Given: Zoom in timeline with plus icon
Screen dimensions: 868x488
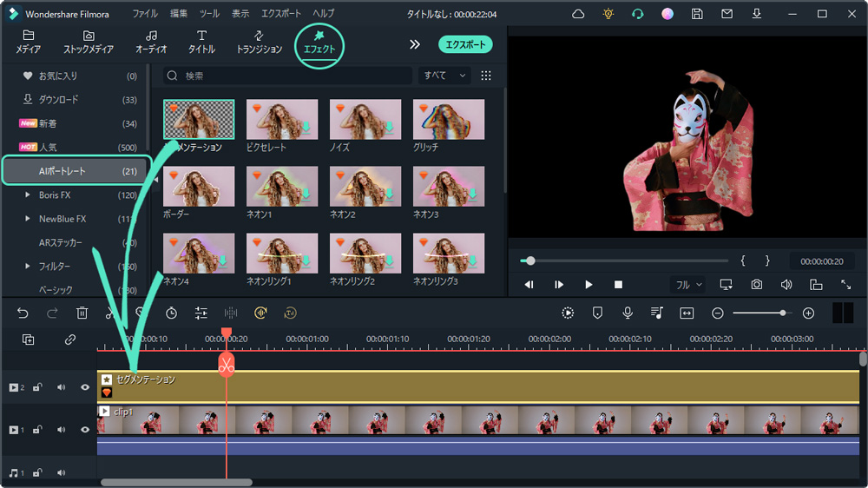Looking at the screenshot, I should pyautogui.click(x=808, y=313).
